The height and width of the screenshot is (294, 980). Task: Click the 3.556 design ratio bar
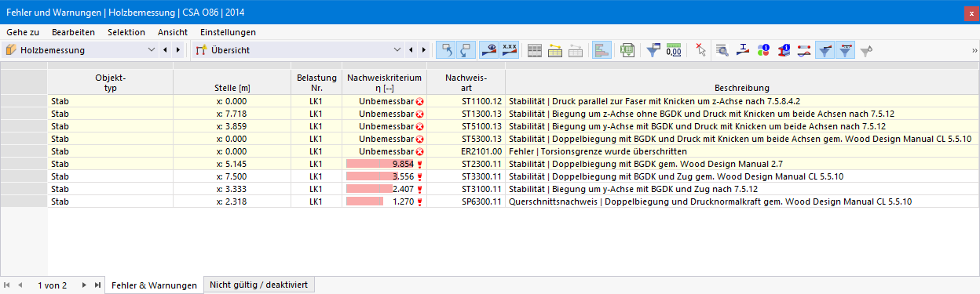(x=373, y=176)
